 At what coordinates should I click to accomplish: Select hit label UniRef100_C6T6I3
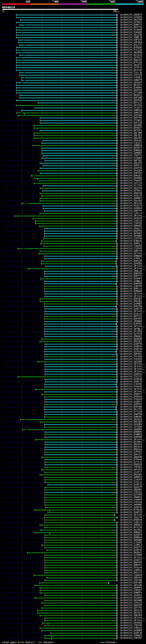[x=131, y=58]
